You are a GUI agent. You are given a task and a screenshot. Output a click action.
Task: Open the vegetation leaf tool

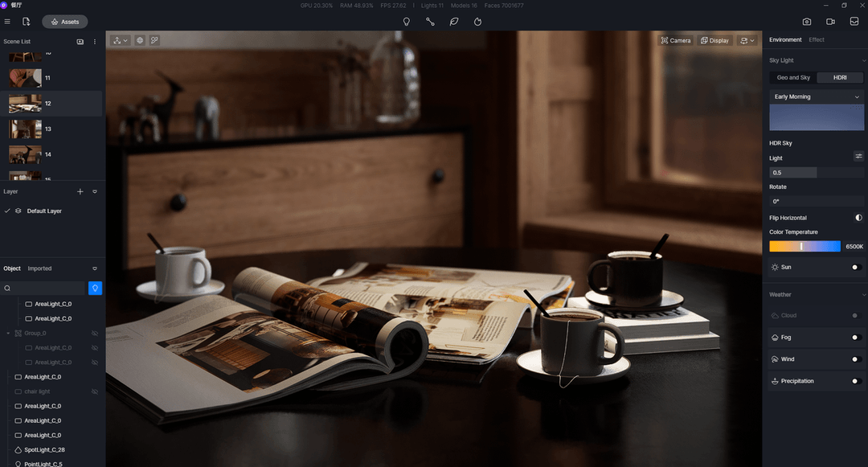tap(454, 22)
